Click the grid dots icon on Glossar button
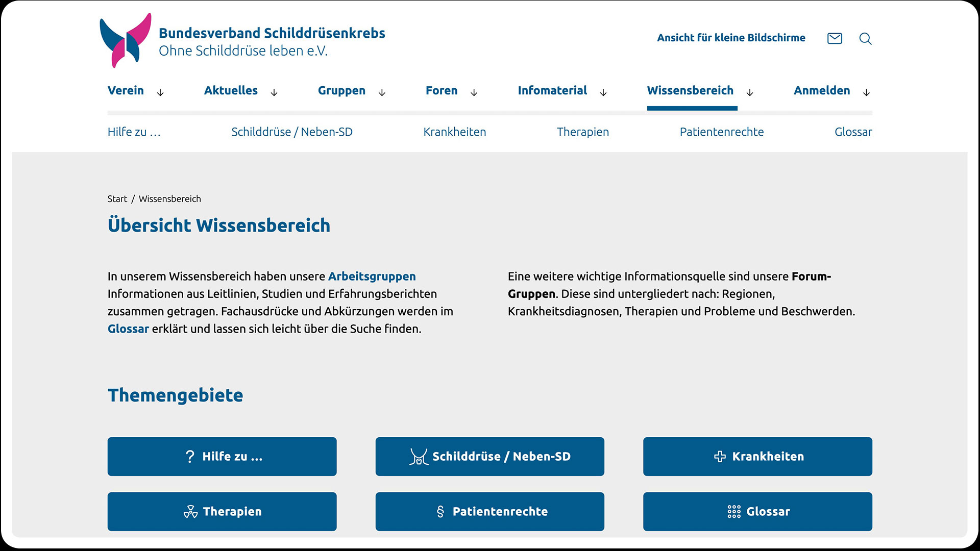Screen dimensions: 980x551 [x=734, y=512]
